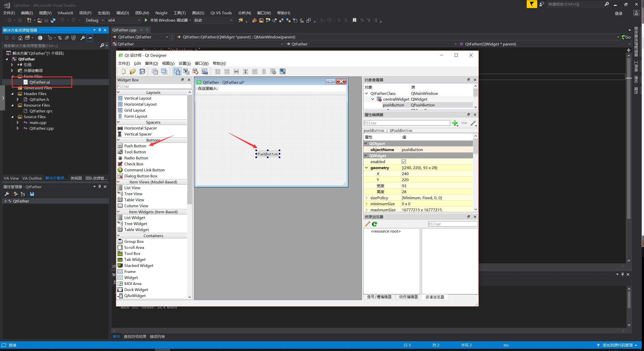Select Radio Button in Widget Box
The height and width of the screenshot is (351, 644).
(136, 158)
